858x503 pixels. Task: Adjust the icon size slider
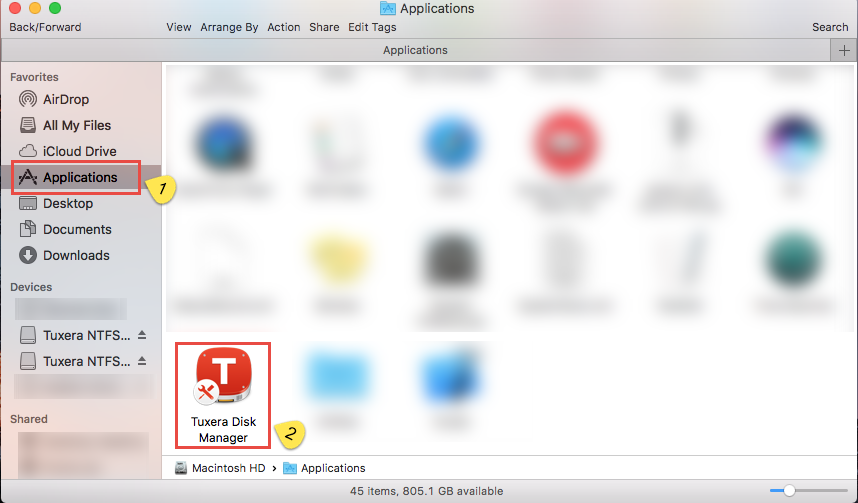point(789,491)
